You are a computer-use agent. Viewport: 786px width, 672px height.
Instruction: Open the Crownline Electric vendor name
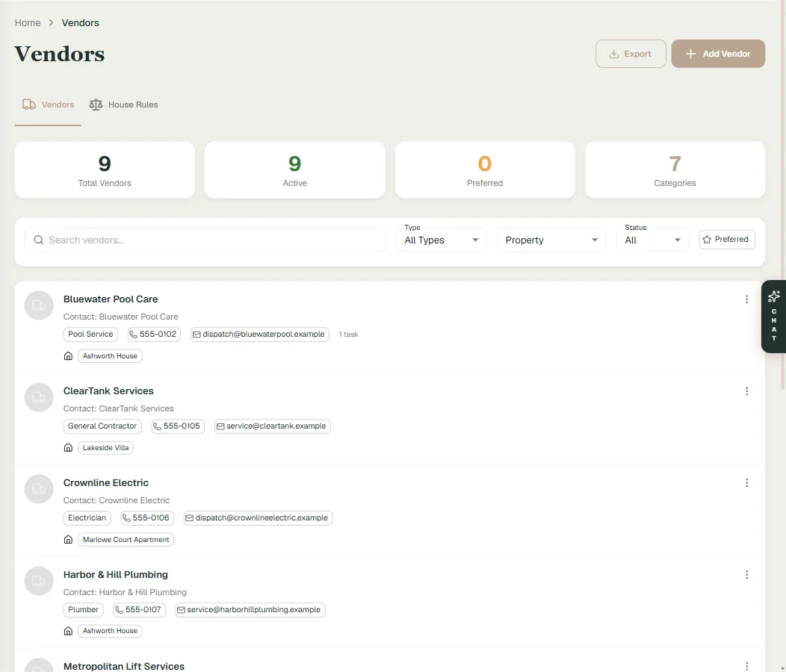[x=106, y=482]
